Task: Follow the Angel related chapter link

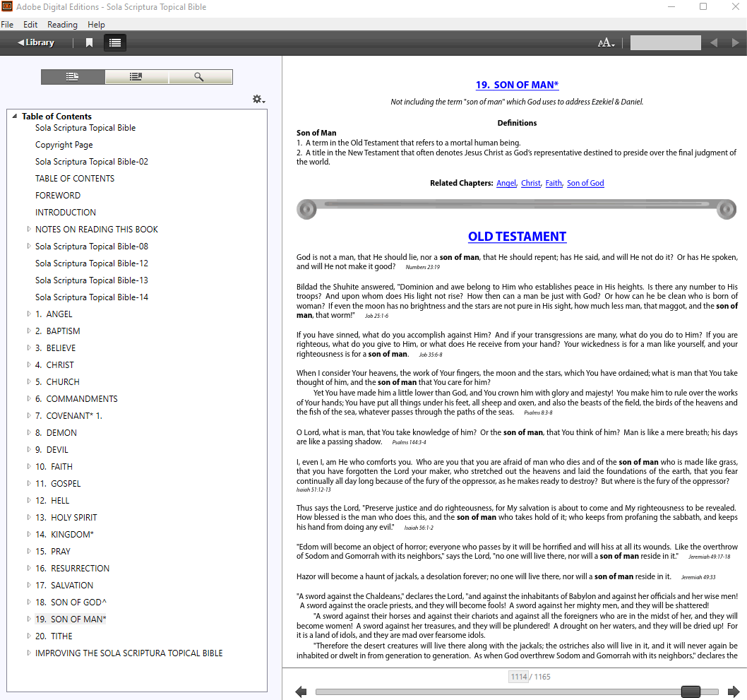Action: [506, 183]
